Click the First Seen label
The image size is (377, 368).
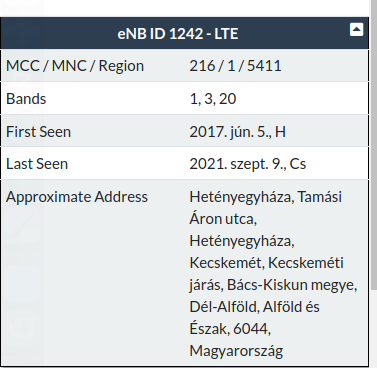(38, 131)
